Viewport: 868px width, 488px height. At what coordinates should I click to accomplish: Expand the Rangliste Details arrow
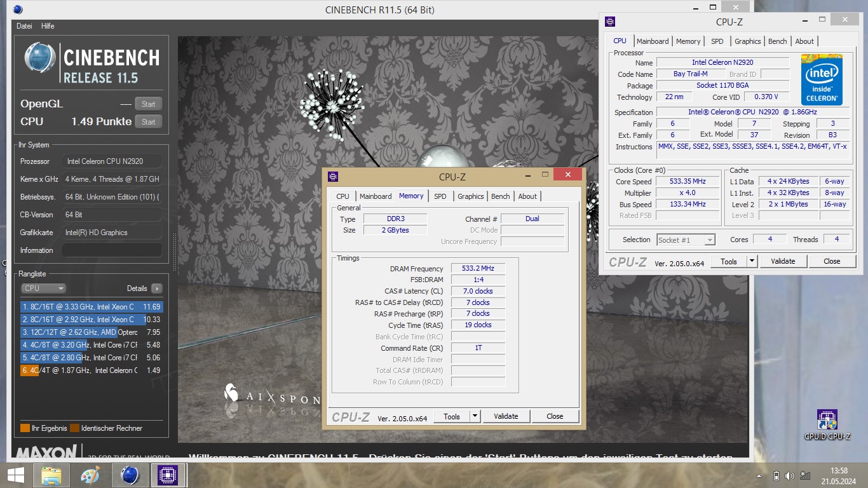click(x=157, y=288)
